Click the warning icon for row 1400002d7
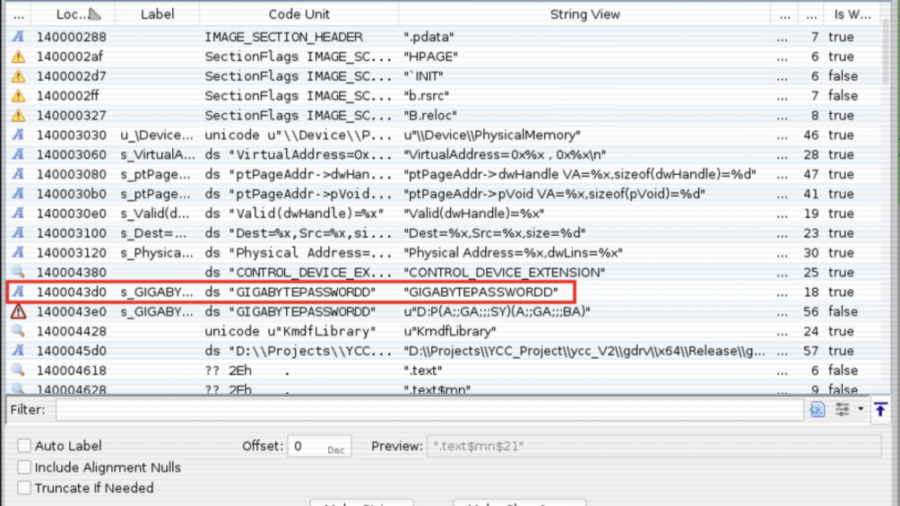This screenshot has width=900, height=506. point(18,76)
